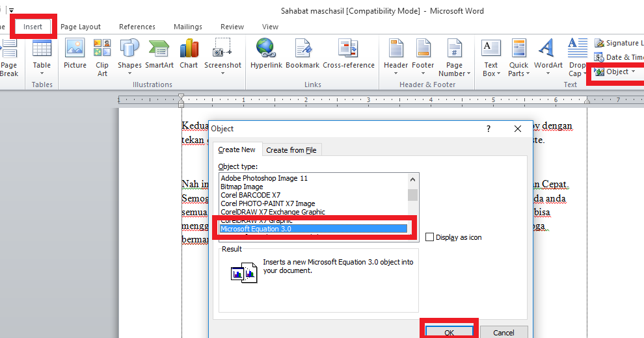Viewport: 644px width, 338px height.
Task: Cancel the Object dialog
Action: click(503, 332)
